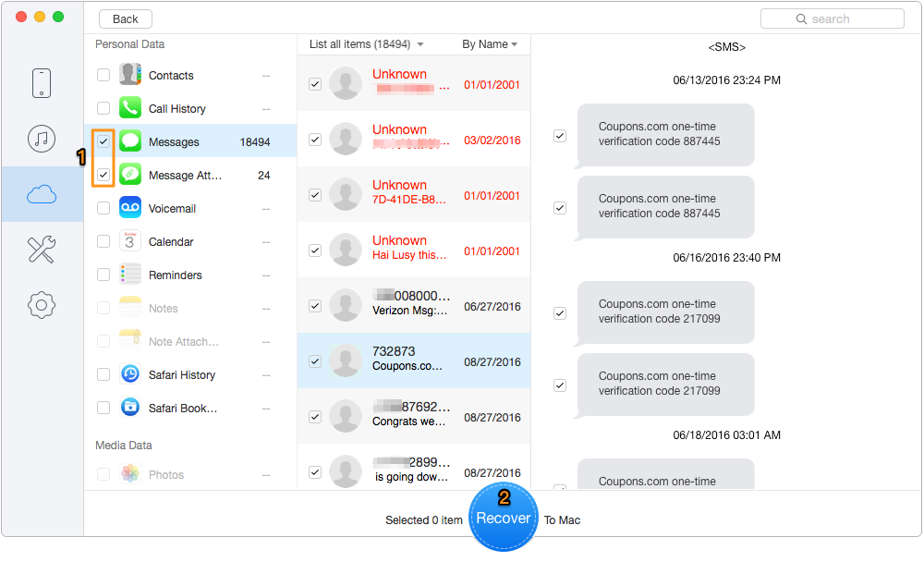Click the Safari Bookmarks icon
This screenshot has height=562, width=924.
[130, 408]
